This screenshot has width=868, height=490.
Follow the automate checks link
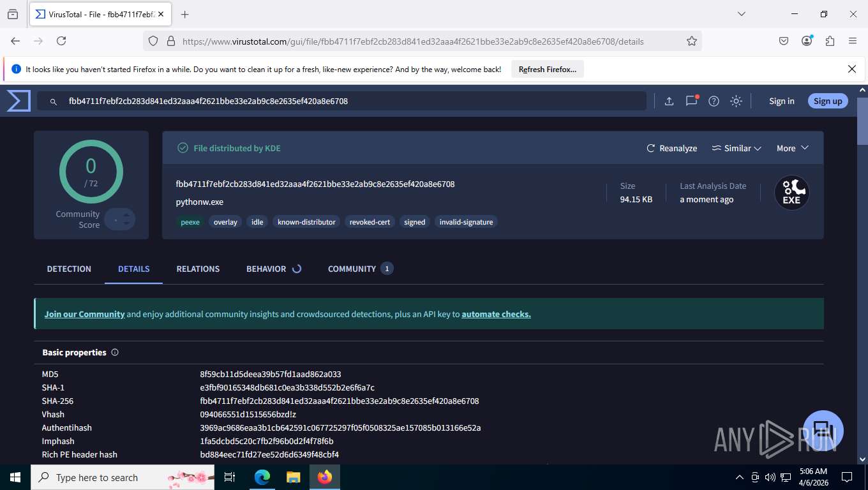tap(496, 314)
